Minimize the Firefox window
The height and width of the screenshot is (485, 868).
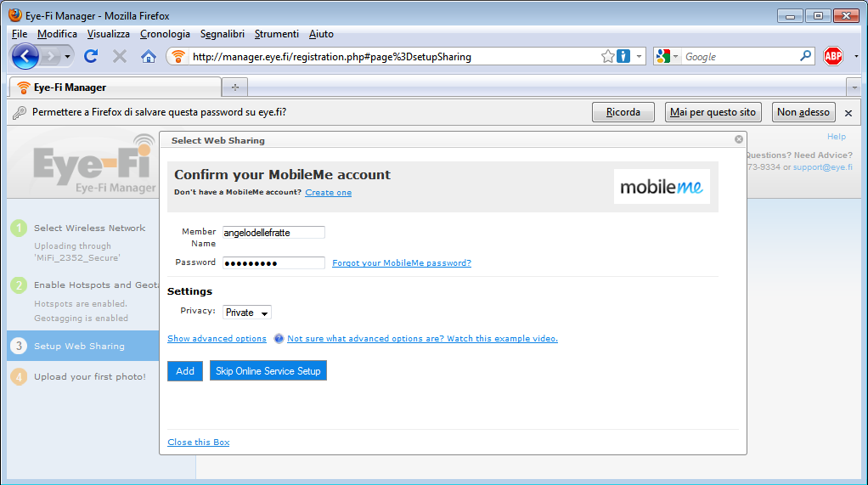790,16
